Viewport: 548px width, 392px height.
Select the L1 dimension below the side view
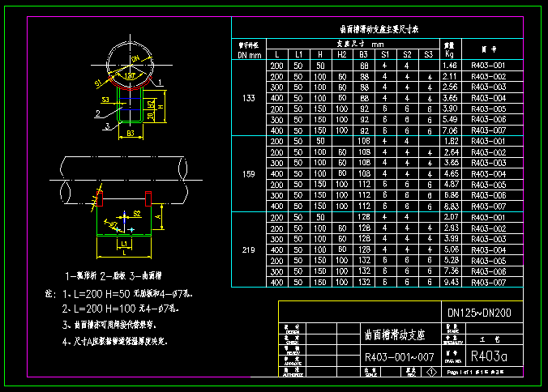tap(124, 244)
